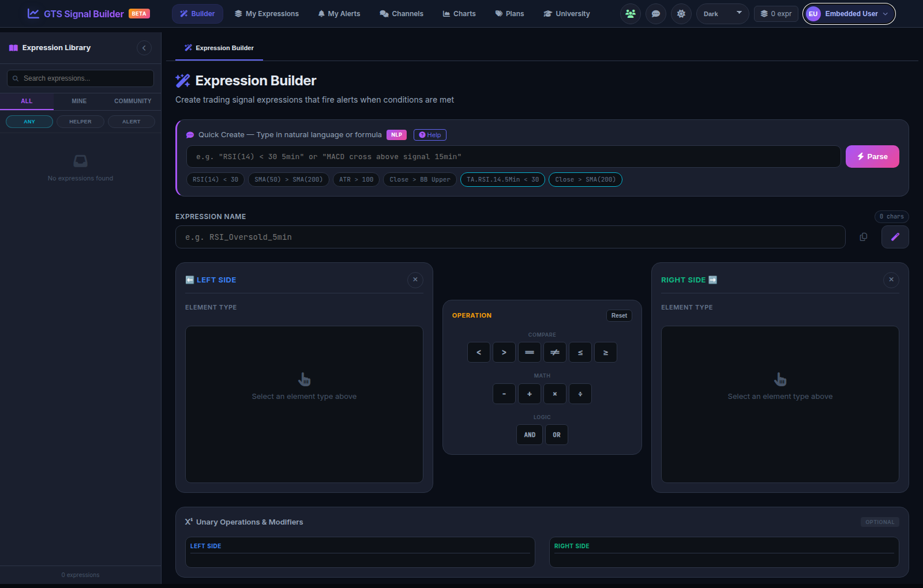Viewport: 923px width, 588px height.
Task: Select the Expression Builder tab
Action: click(x=219, y=48)
